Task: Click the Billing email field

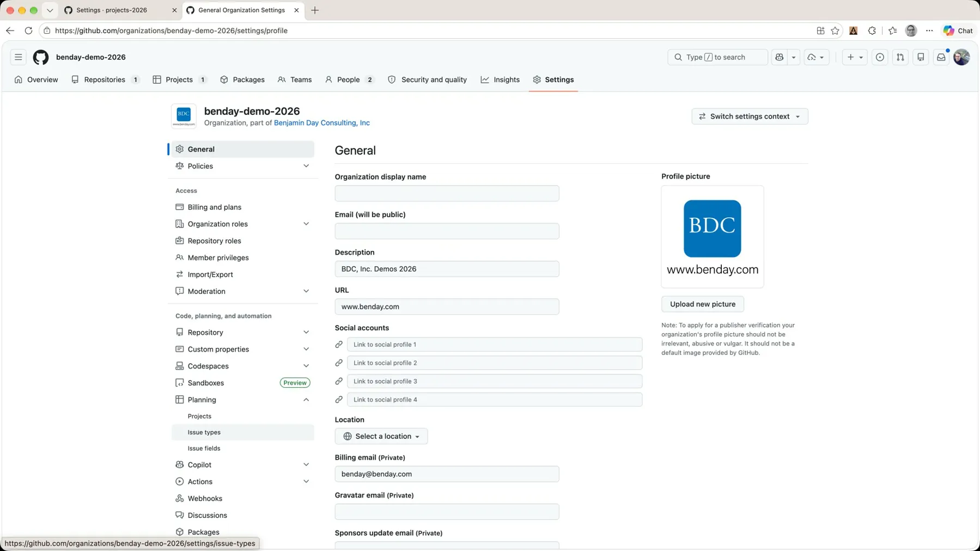Action: 447,474
